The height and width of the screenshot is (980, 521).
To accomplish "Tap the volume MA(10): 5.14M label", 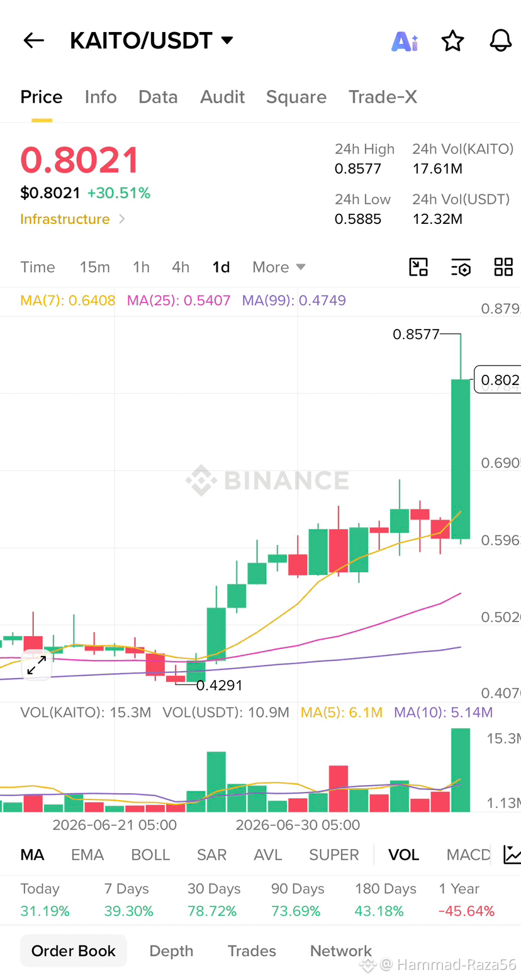I will 443,713.
